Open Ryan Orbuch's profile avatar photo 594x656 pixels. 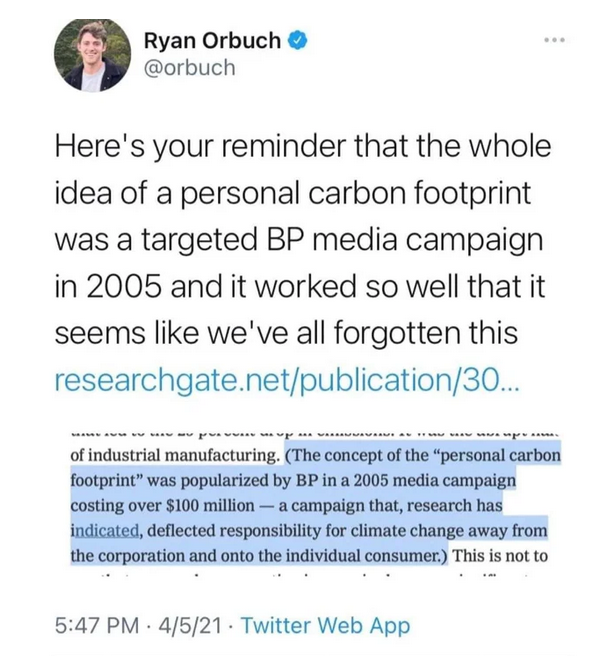pos(92,55)
